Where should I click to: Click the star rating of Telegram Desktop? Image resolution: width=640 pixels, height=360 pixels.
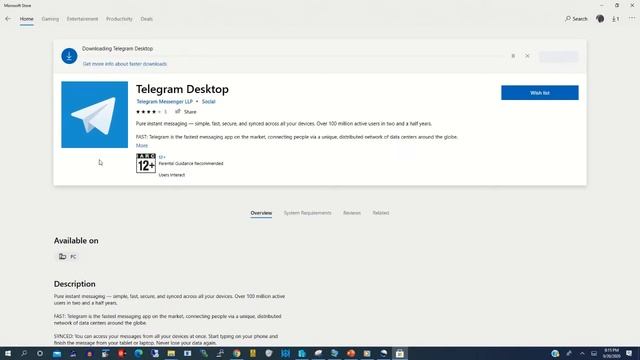tap(149, 112)
